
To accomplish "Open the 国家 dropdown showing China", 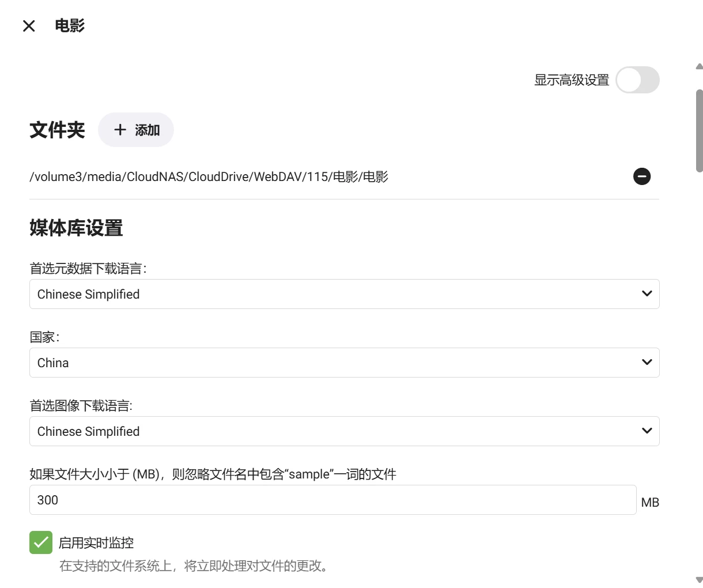I will [x=334, y=363].
